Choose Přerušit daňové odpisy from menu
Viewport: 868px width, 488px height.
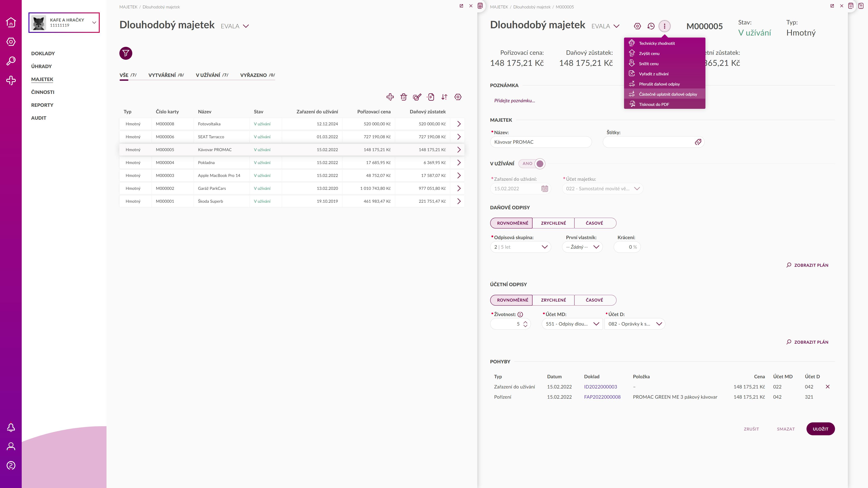pyautogui.click(x=665, y=84)
